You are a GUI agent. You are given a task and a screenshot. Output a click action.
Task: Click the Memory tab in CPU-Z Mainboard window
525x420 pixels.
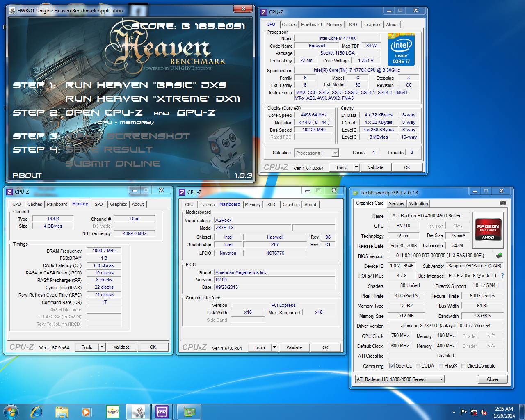point(253,205)
